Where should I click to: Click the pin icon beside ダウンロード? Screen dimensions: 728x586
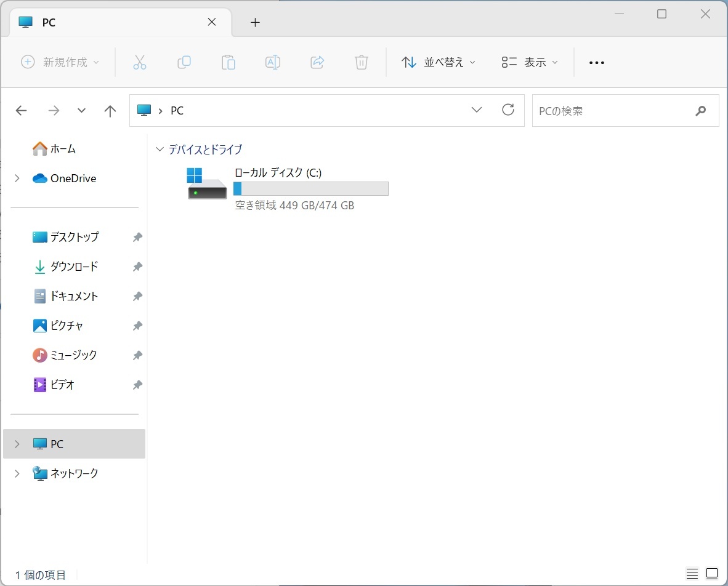point(137,267)
